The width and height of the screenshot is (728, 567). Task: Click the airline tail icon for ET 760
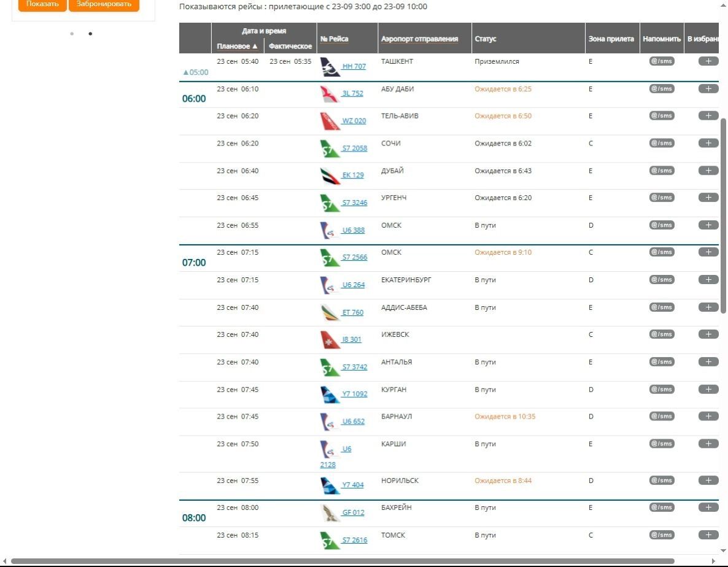[330, 313]
